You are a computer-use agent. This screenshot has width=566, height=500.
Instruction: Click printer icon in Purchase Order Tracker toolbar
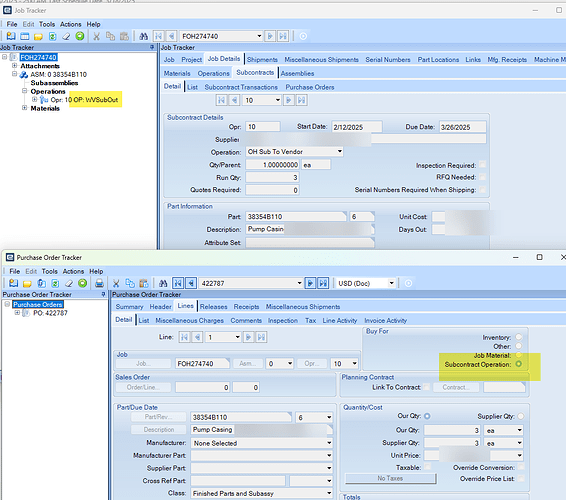point(99,283)
